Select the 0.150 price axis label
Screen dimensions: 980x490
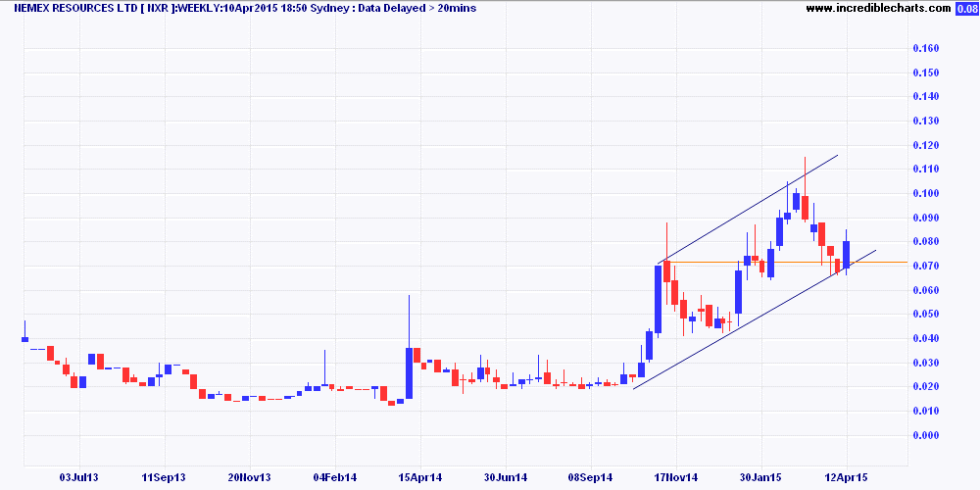pos(927,73)
